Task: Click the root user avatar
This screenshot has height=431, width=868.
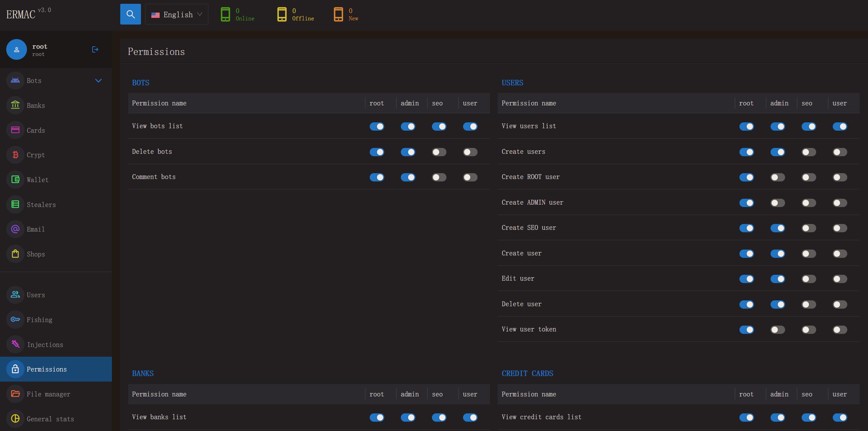Action: point(16,49)
